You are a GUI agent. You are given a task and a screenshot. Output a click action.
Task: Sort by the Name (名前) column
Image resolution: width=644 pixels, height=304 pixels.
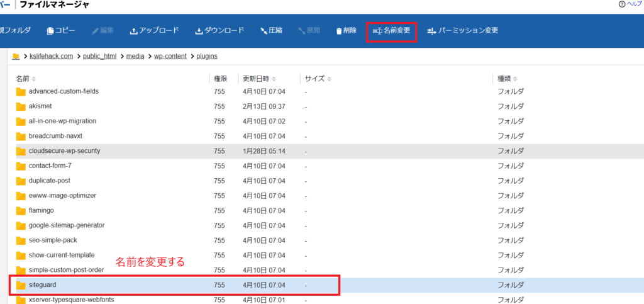pos(25,79)
